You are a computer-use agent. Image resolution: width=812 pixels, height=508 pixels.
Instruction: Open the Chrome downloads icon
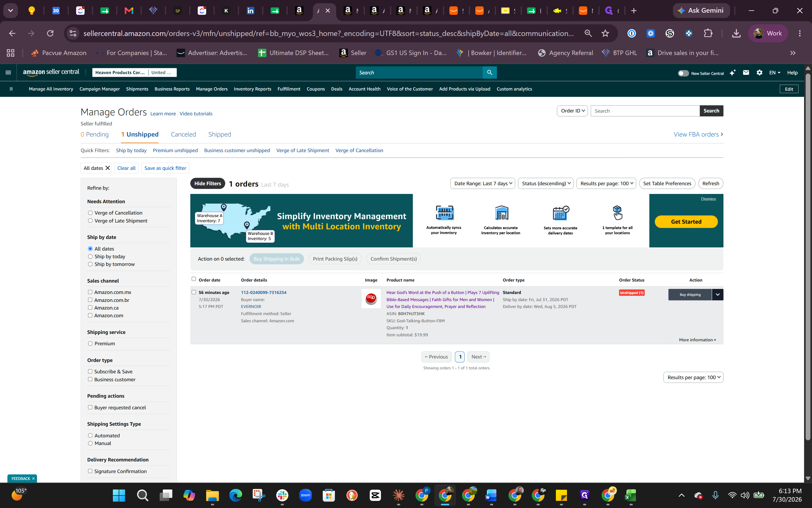[736, 33]
